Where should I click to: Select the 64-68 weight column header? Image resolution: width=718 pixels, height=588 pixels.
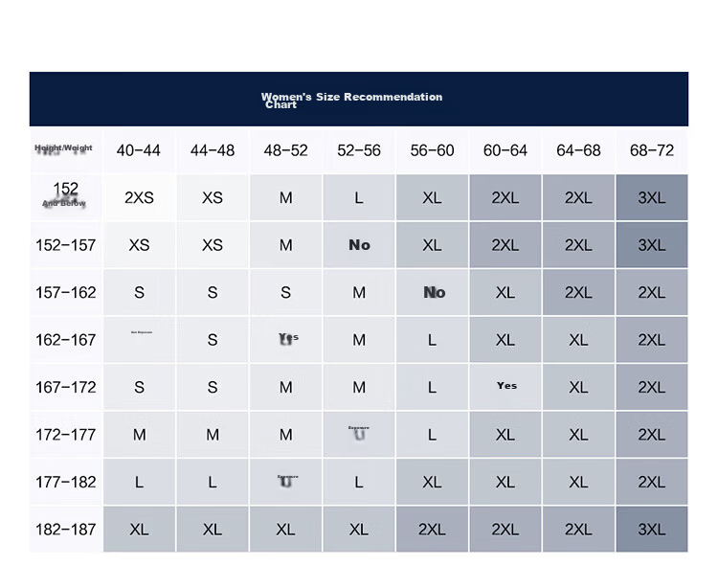[579, 150]
